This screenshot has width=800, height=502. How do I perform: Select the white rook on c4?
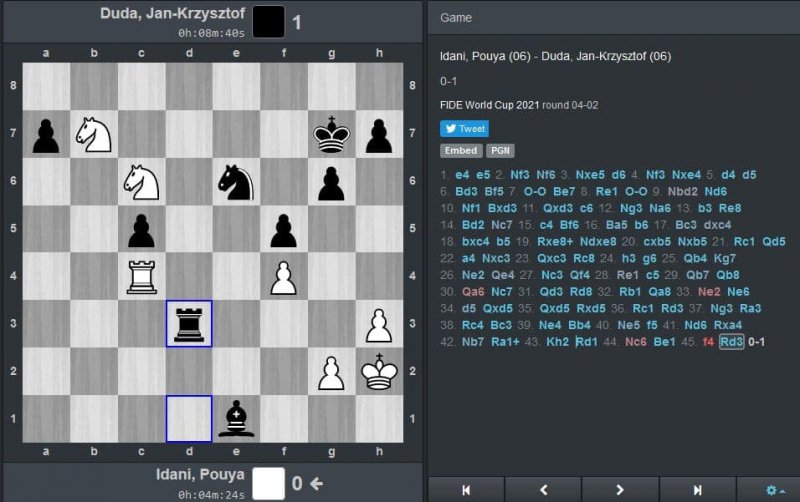[x=141, y=277]
